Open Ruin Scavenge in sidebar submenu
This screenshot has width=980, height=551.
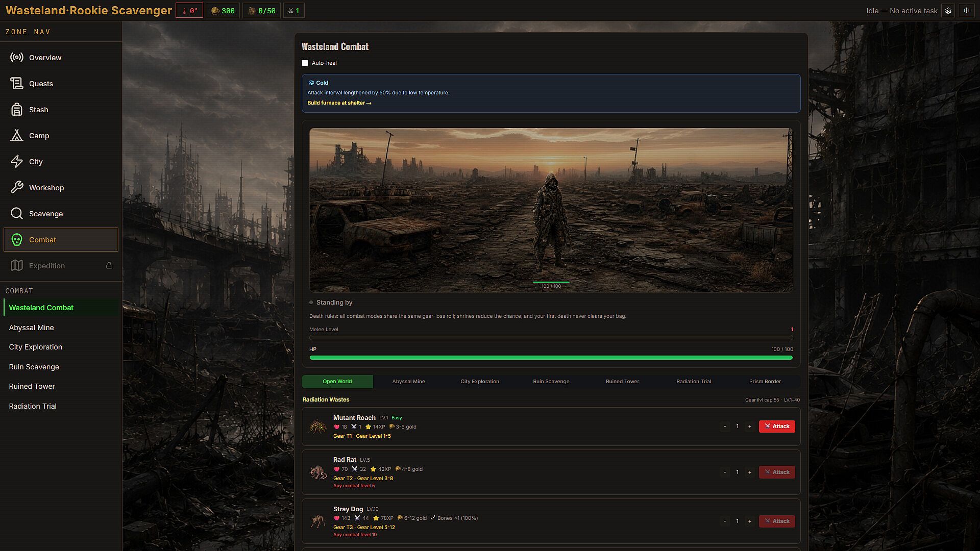coord(61,367)
